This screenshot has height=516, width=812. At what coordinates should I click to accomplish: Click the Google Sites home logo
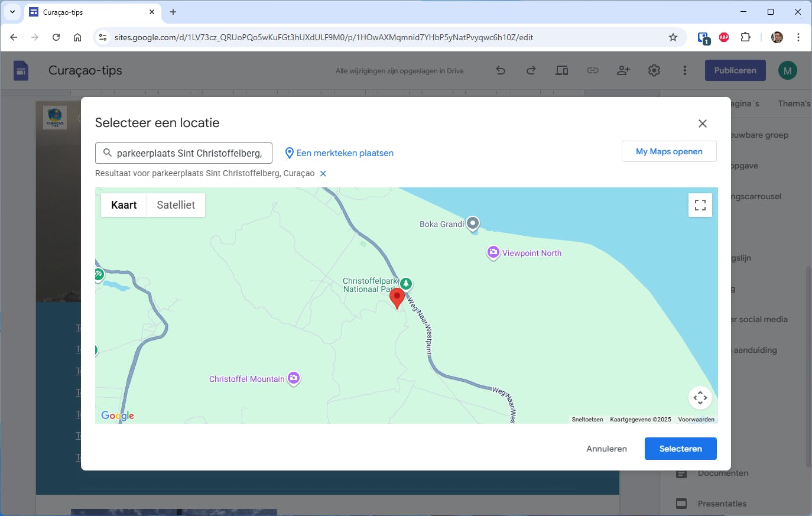[x=21, y=70]
